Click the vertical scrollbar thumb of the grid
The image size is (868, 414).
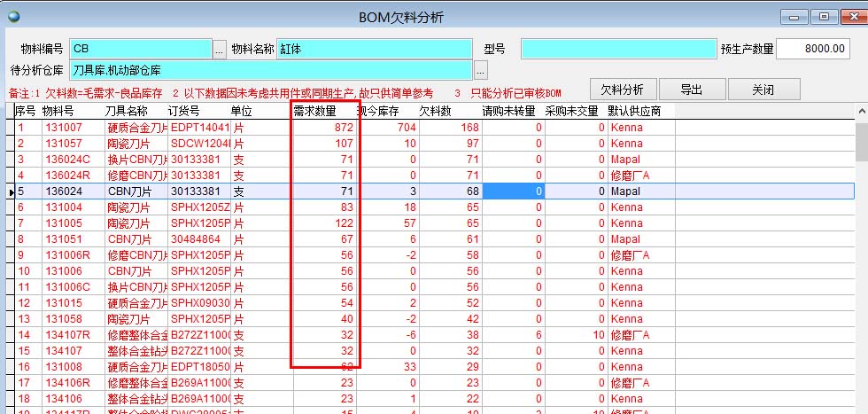pyautogui.click(x=861, y=140)
